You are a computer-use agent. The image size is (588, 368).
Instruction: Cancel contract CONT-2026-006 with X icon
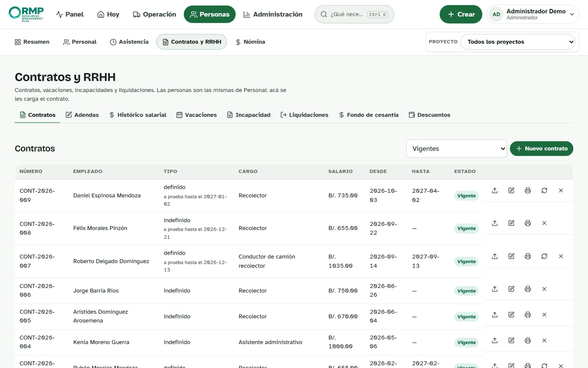click(x=544, y=289)
